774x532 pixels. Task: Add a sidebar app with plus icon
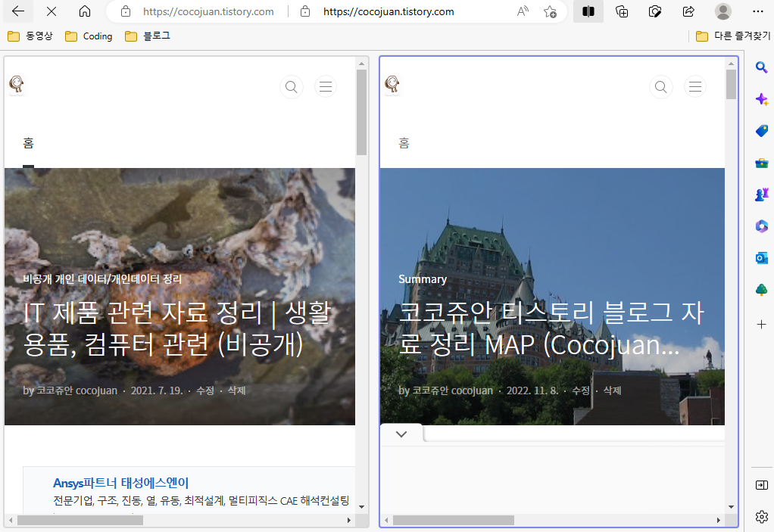(762, 325)
